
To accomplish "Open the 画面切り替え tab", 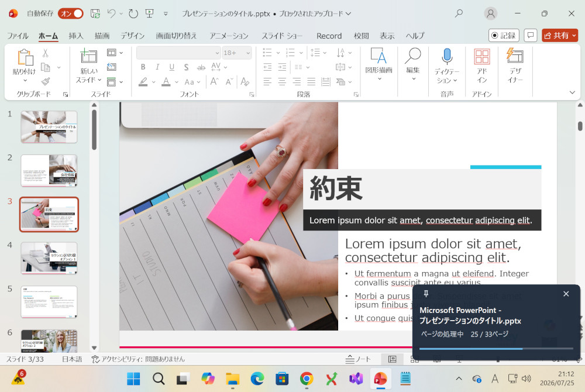I will (176, 36).
